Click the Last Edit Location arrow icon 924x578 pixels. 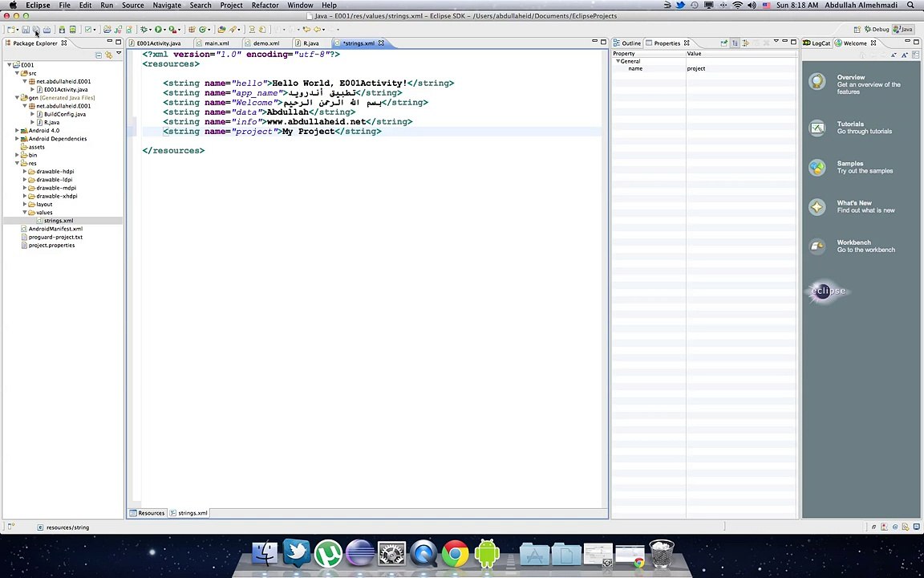point(306,30)
